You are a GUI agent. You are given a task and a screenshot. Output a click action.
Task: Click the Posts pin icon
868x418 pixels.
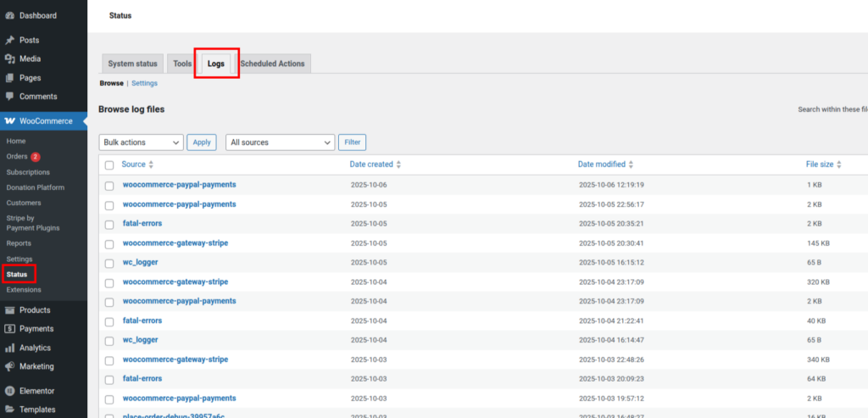(9, 40)
